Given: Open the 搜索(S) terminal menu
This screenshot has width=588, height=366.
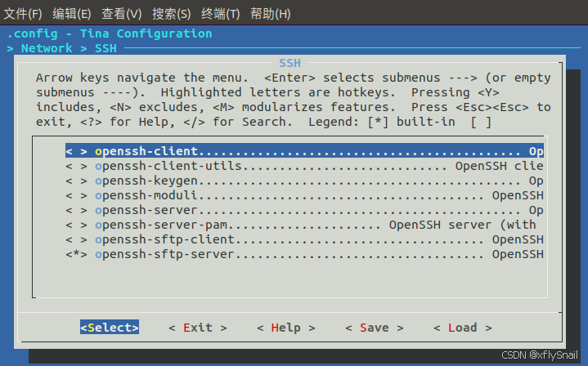Looking at the screenshot, I should (x=172, y=14).
